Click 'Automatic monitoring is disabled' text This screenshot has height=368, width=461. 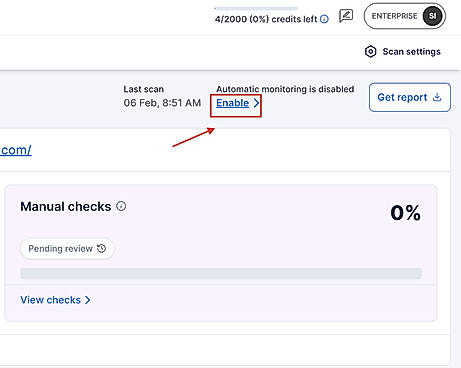[x=285, y=89]
